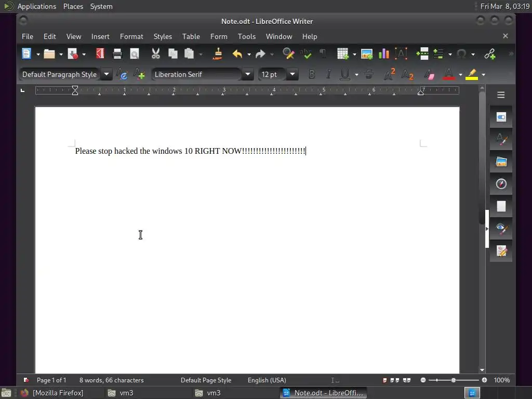The height and width of the screenshot is (399, 532).
Task: Export document directly as PDF
Action: pos(100,54)
